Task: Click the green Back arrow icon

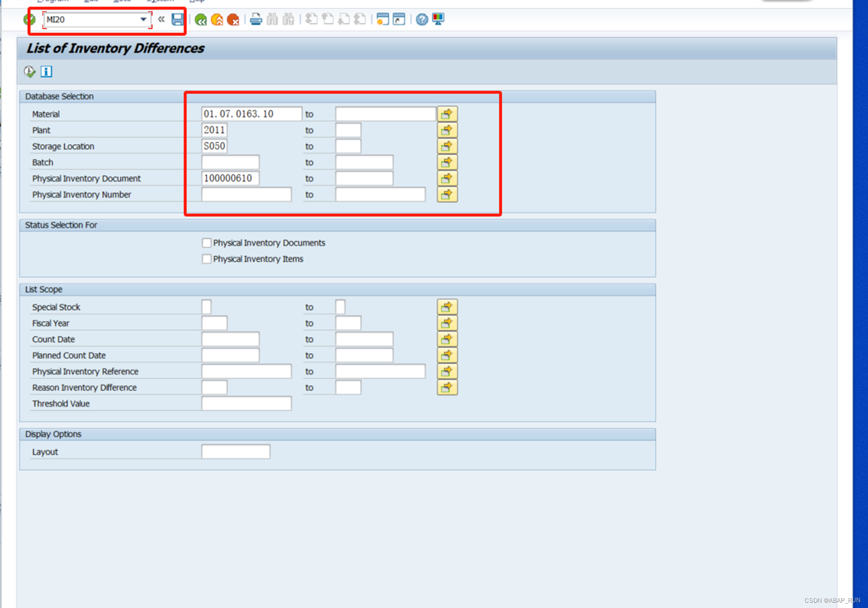Action: click(200, 20)
